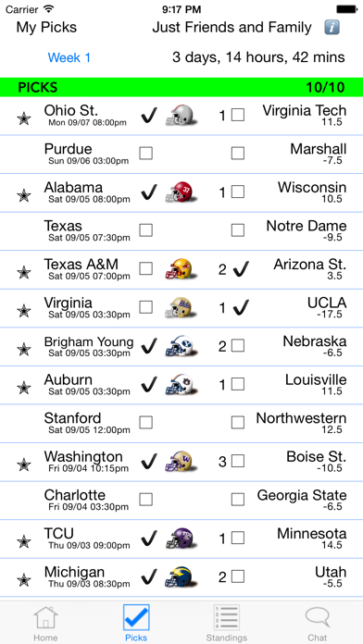Select the Georgia State checkbox
The width and height of the screenshot is (363, 644).
click(x=238, y=500)
